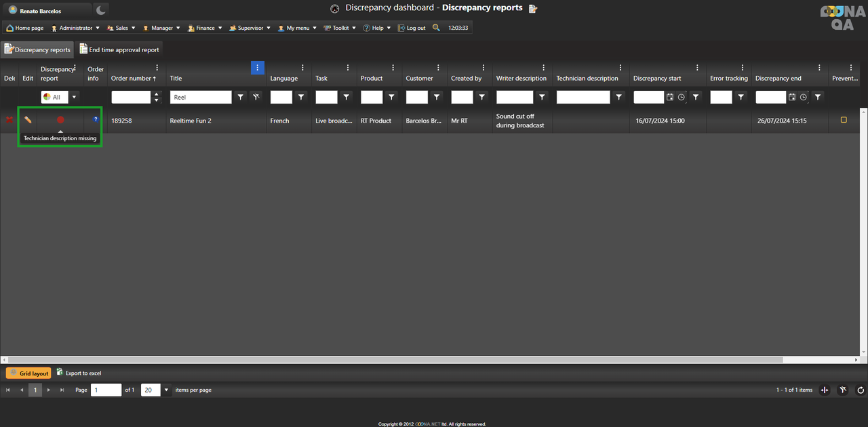Open the Administrator menu
Viewport: 868px width, 427px height.
(75, 28)
